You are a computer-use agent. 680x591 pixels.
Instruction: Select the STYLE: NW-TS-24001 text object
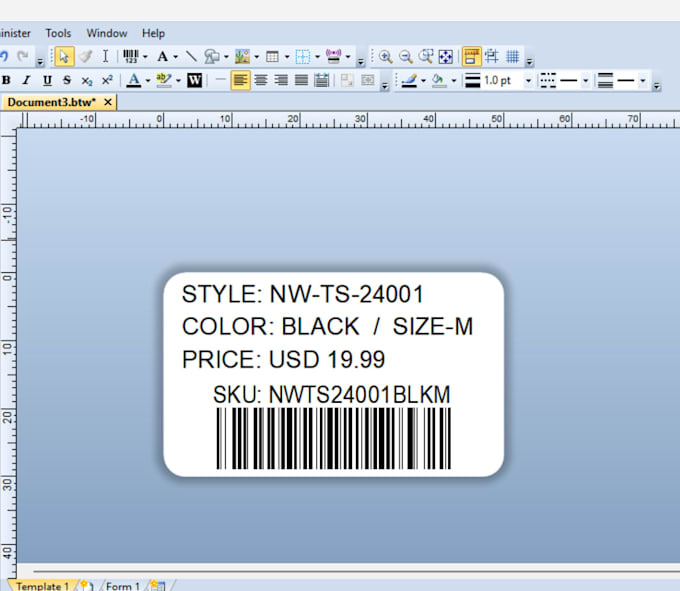coord(302,294)
